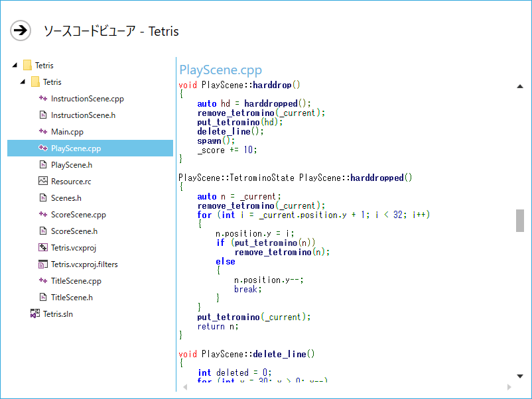Click the resource icon next to Resource.rc
This screenshot has width=532, height=399.
click(x=43, y=181)
